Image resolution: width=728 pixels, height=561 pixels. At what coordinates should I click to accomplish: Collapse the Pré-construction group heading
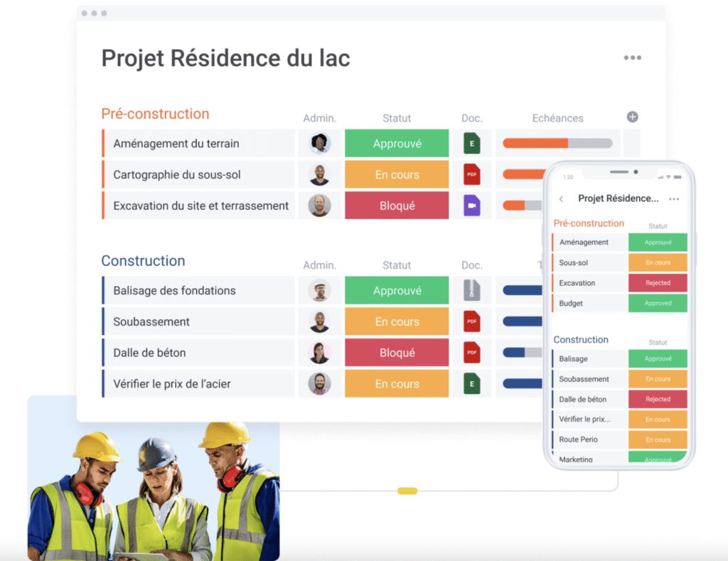click(x=155, y=114)
